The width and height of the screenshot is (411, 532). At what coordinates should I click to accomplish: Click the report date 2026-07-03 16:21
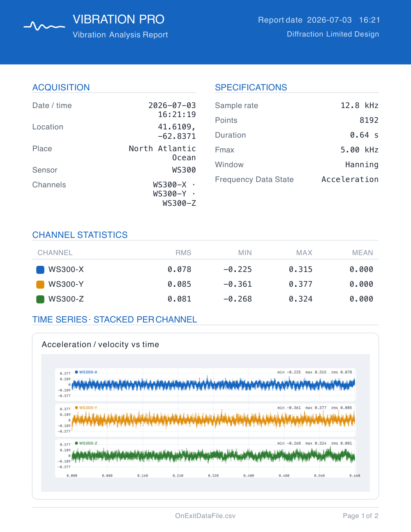344,20
